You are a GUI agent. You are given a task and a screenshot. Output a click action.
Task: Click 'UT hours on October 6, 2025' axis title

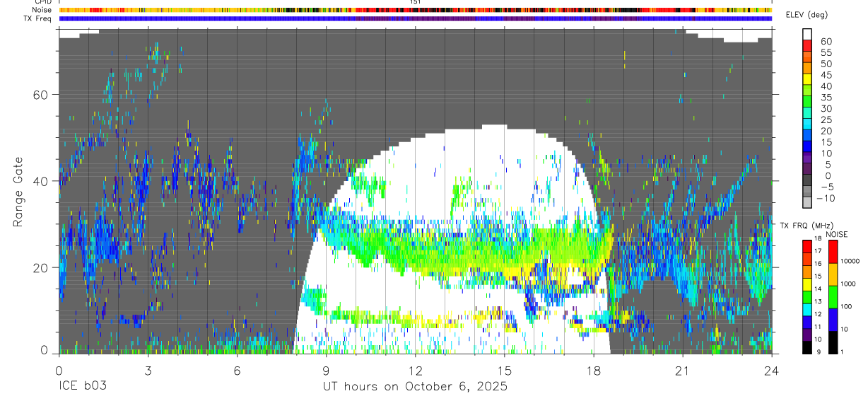tap(415, 387)
